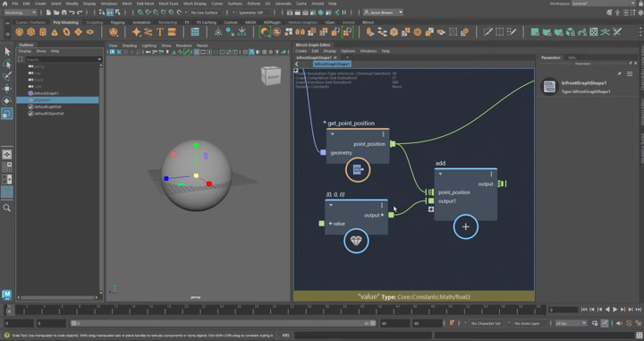Collapse the get_point_position node triangle
The width and height of the screenshot is (644, 341).
point(332,134)
